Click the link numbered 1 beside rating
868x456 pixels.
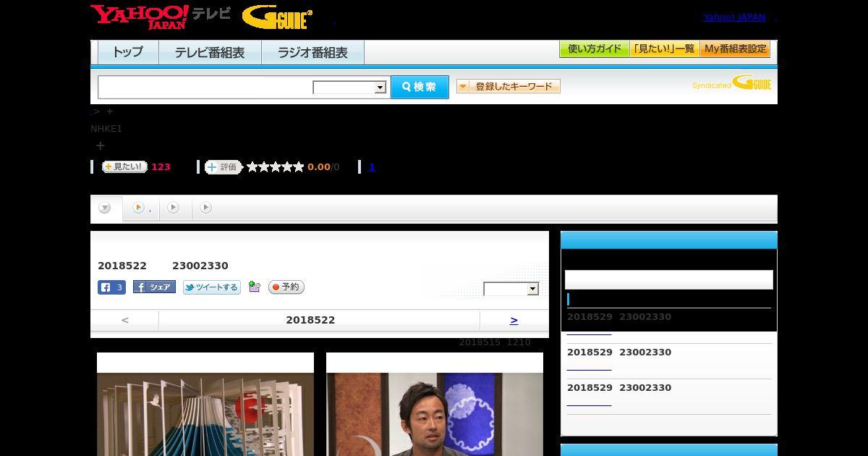coord(372,167)
